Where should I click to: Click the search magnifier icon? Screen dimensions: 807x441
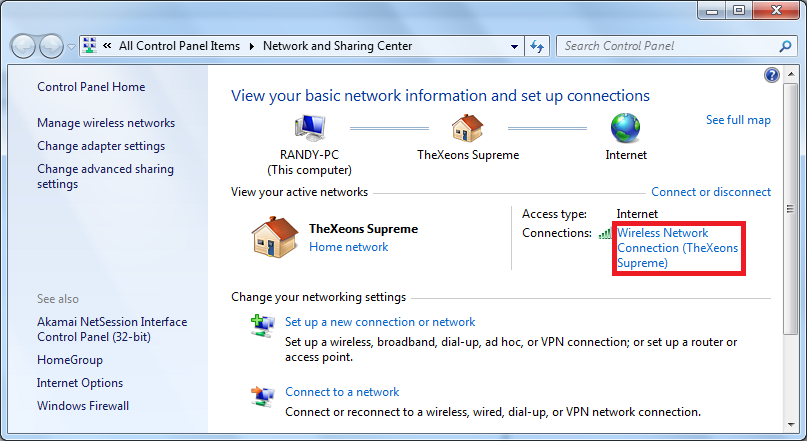[x=785, y=46]
